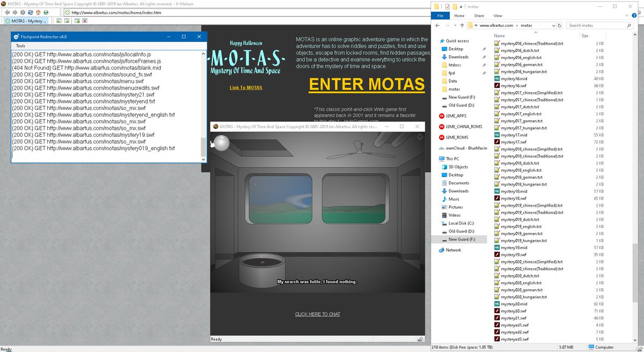Select the file mystery017_german.txt
The image size is (644, 352).
521,121
